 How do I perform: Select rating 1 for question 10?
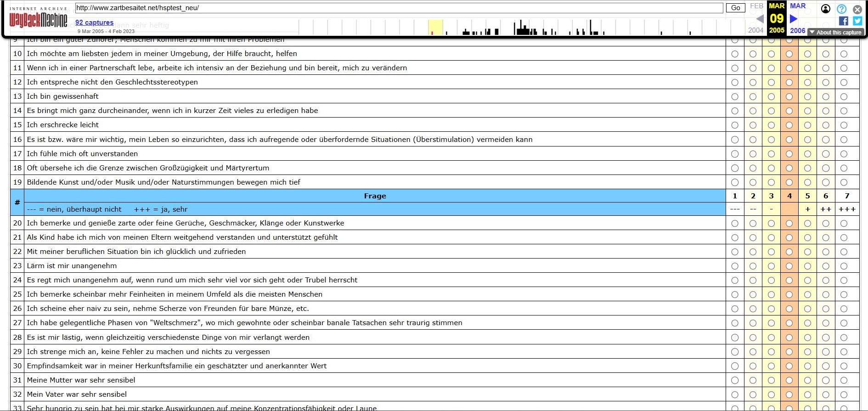tap(735, 54)
